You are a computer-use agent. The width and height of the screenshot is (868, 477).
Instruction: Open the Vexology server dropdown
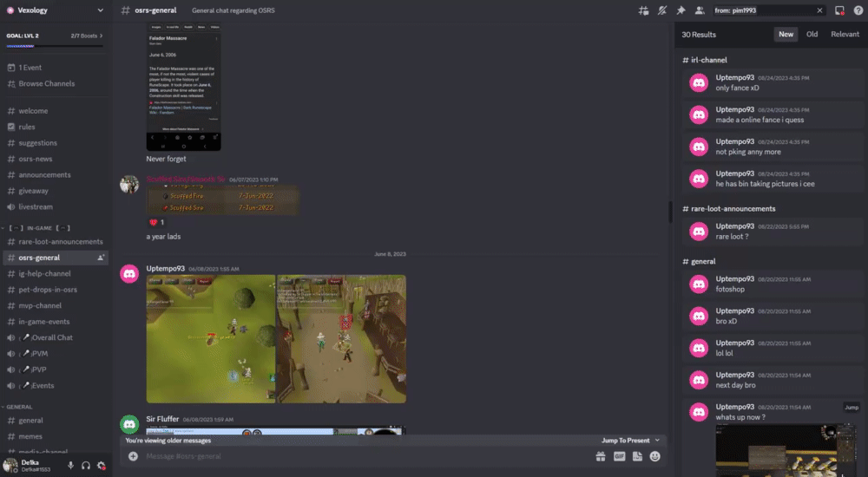coord(56,10)
